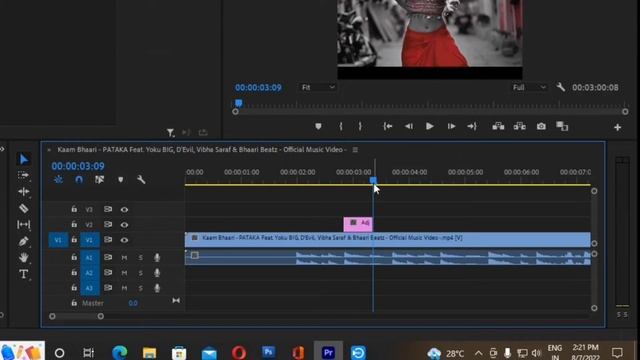
Task: Step back one frame
Action: pos(409,127)
